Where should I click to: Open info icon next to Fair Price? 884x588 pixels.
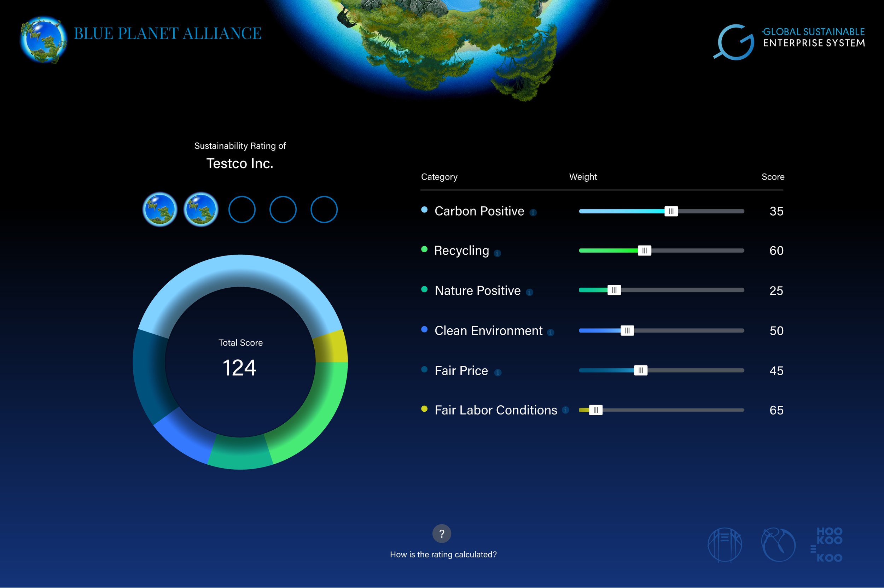point(498,372)
